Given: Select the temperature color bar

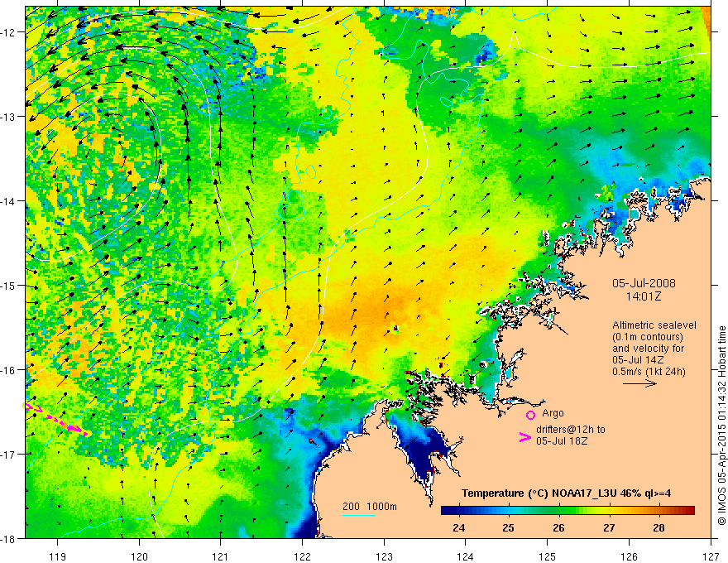Looking at the screenshot, I should (x=568, y=511).
